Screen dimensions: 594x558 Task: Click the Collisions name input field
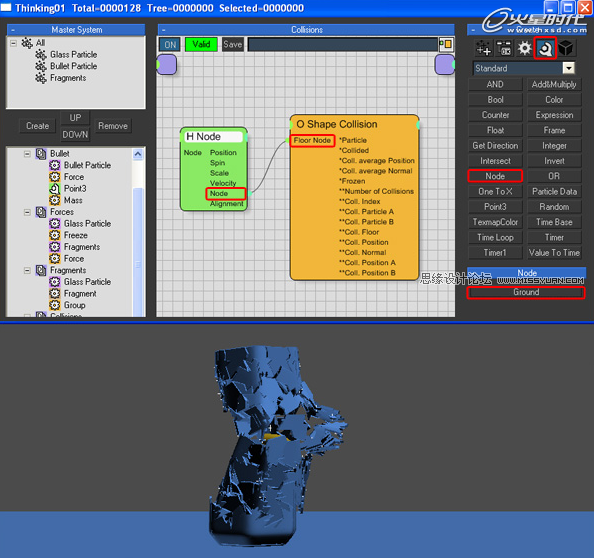(x=343, y=45)
